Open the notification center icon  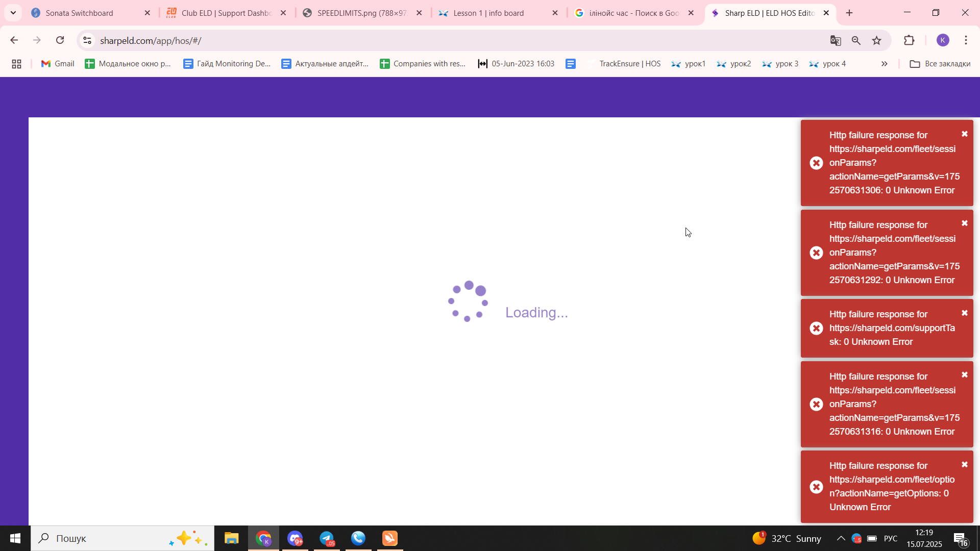point(961,538)
